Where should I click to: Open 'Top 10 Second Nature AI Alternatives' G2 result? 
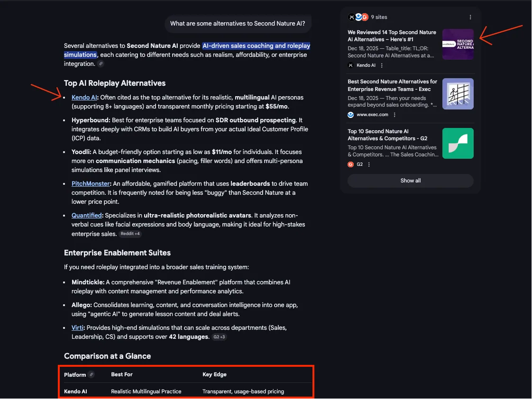coord(387,135)
